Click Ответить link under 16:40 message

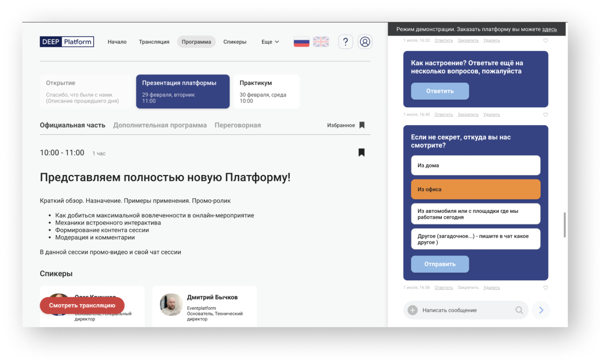coord(443,115)
